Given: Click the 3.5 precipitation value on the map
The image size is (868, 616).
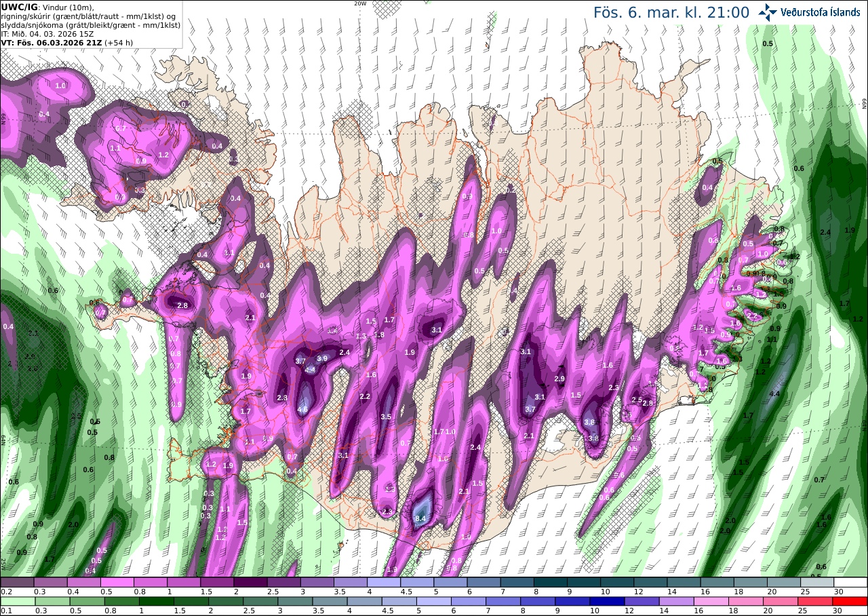Looking at the screenshot, I should pos(386,417).
